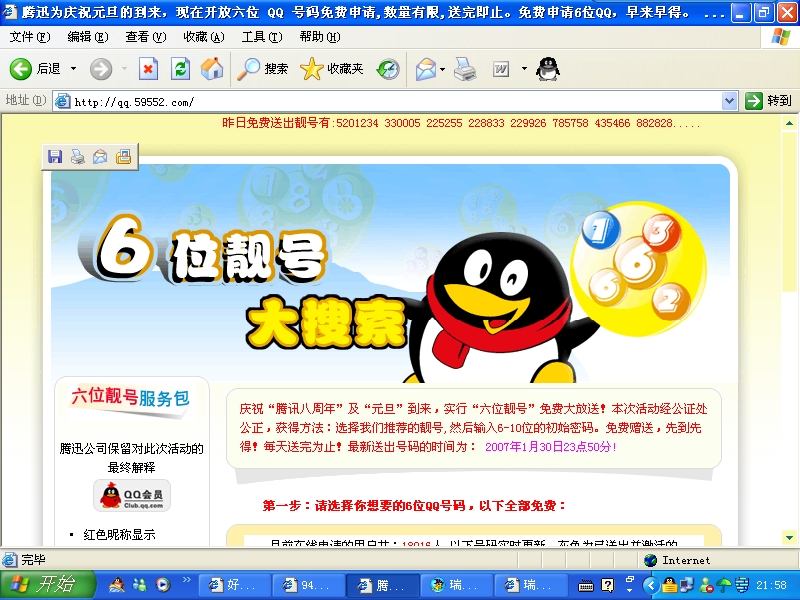800x600 pixels.
Task: Click the Forward arrow button
Action: pos(101,69)
